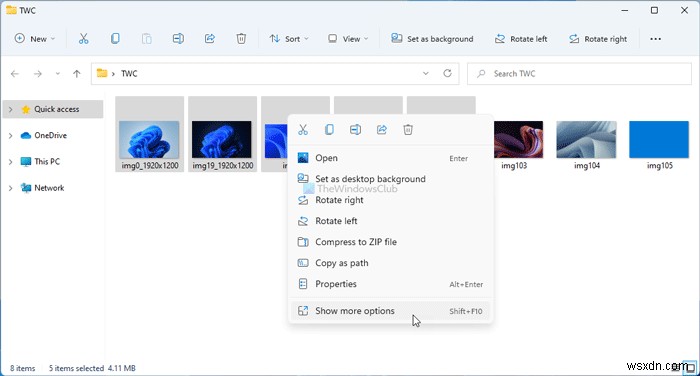The width and height of the screenshot is (700, 376).
Task: Click the OneDrive cloud icon in the sidebar
Action: [26, 135]
